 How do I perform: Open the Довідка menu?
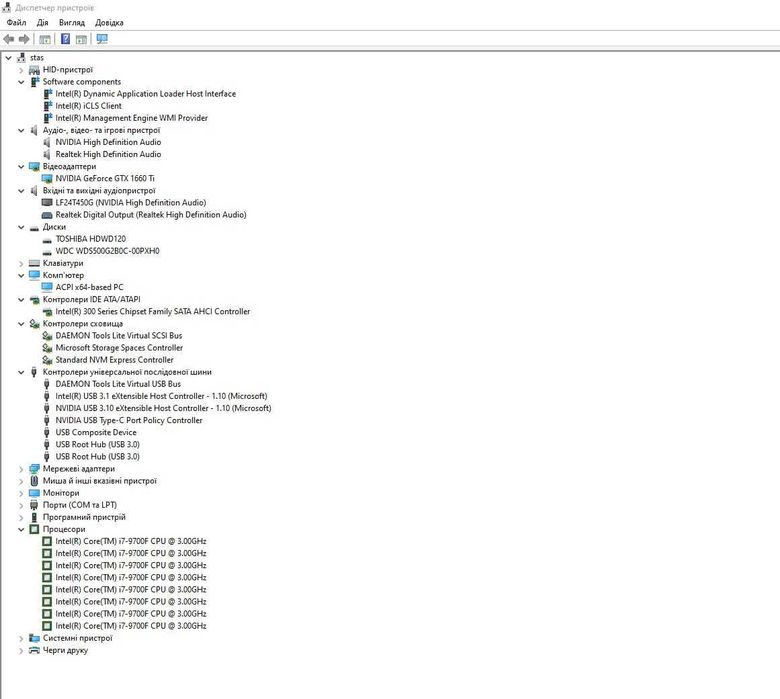pos(109,22)
